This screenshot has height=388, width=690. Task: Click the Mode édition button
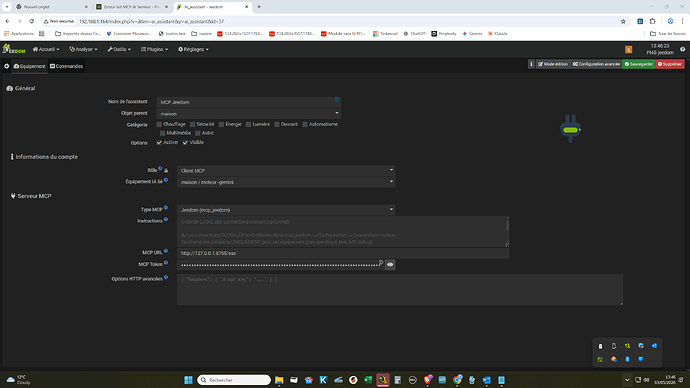553,64
